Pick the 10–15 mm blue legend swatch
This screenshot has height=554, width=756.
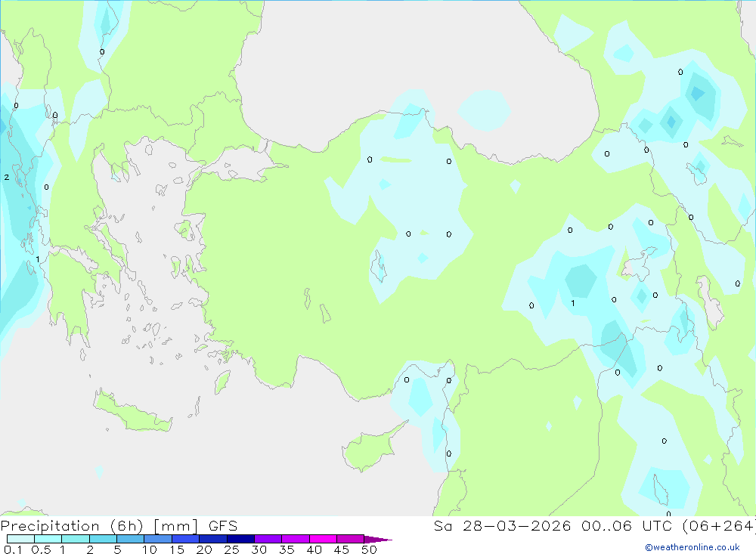[x=158, y=539]
